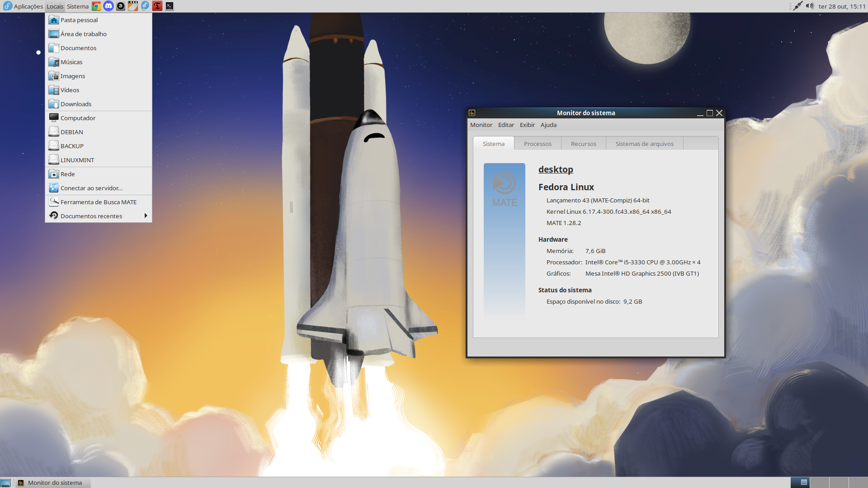The image size is (868, 488).
Task: Click Conectar ao servidor entry
Action: click(x=91, y=188)
